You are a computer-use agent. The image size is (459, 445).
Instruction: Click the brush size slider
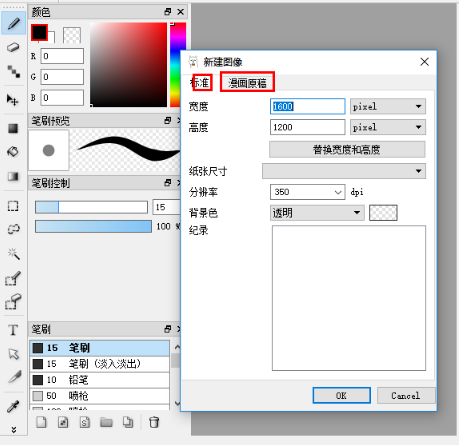91,207
